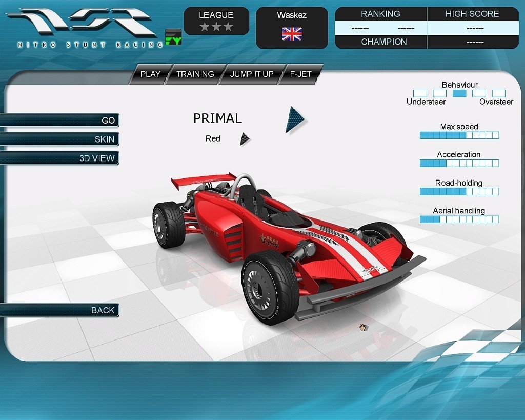Click the Behaviour heading
Viewport: 525px width, 420px height.
tap(460, 85)
